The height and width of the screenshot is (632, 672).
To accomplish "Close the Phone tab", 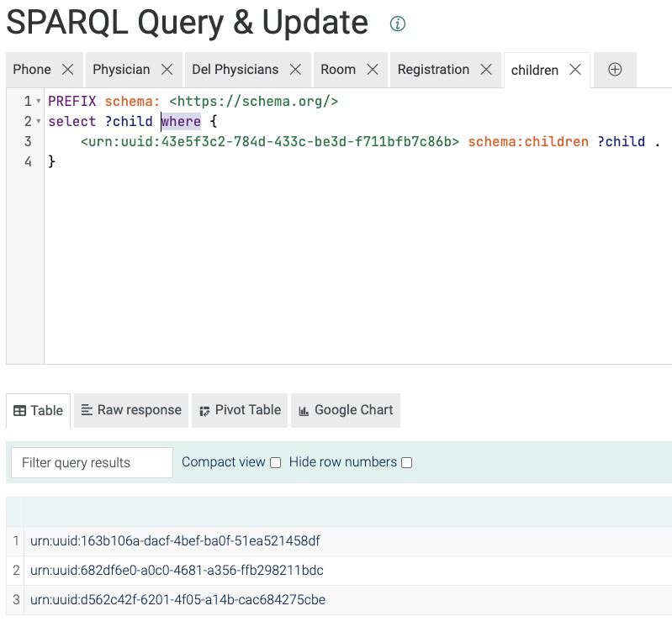I will pos(68,70).
